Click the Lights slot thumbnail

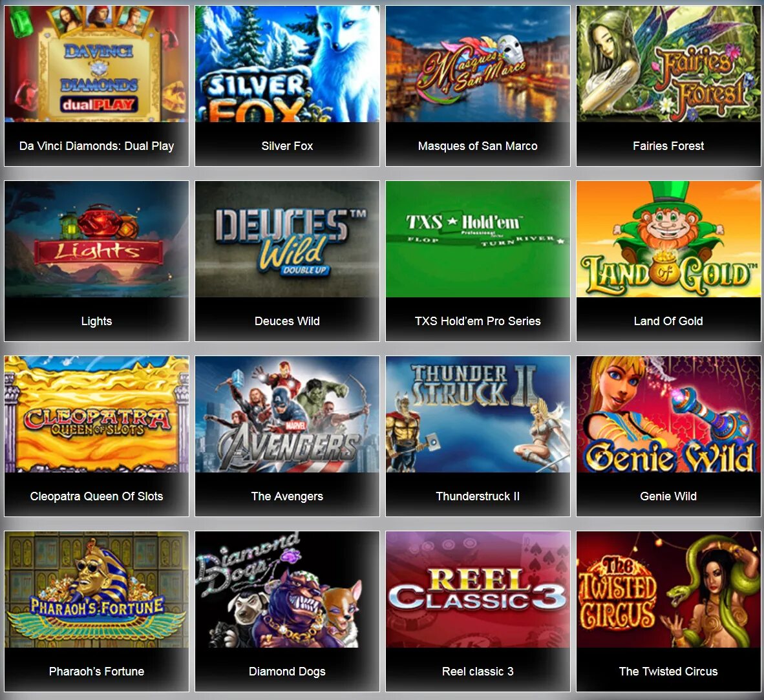96,239
